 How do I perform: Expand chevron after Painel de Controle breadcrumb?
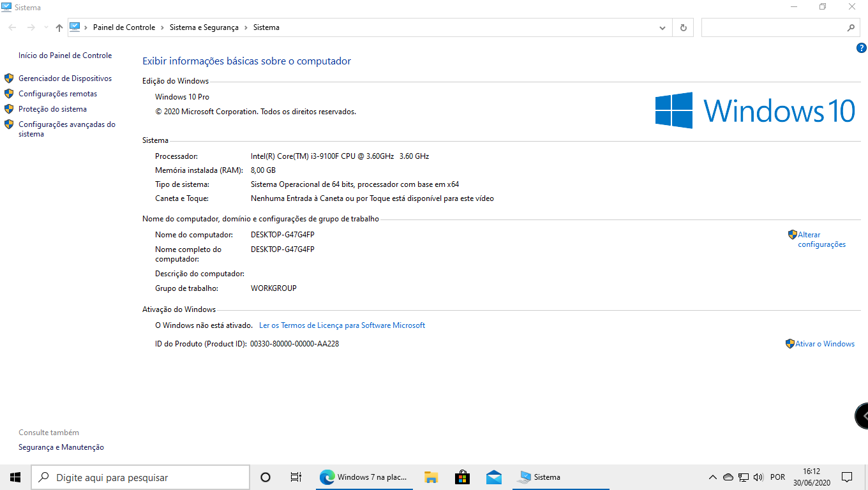163,27
